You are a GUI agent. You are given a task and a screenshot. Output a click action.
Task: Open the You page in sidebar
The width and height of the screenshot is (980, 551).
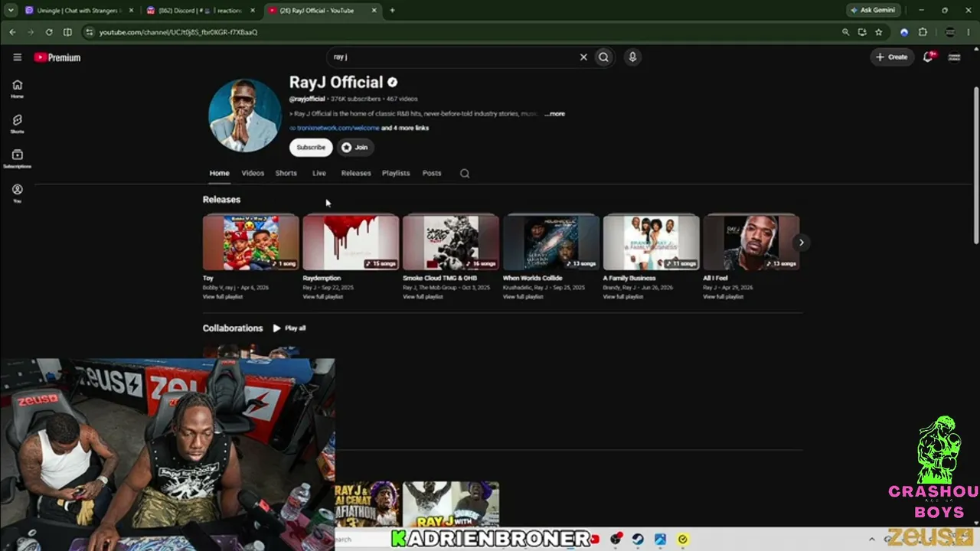17,194
